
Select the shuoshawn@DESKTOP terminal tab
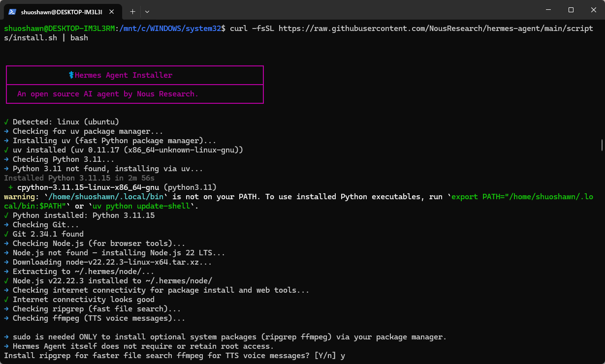[x=63, y=11]
